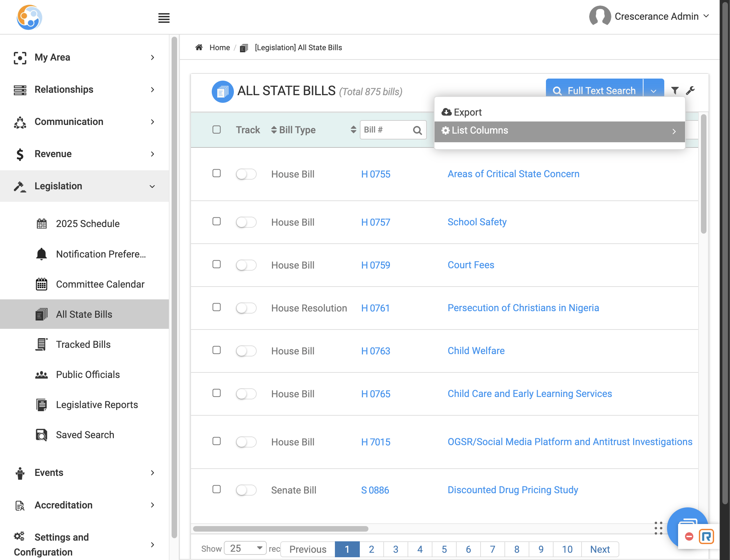Click the Crescerance app logo
This screenshot has height=560, width=730.
coord(29,17)
